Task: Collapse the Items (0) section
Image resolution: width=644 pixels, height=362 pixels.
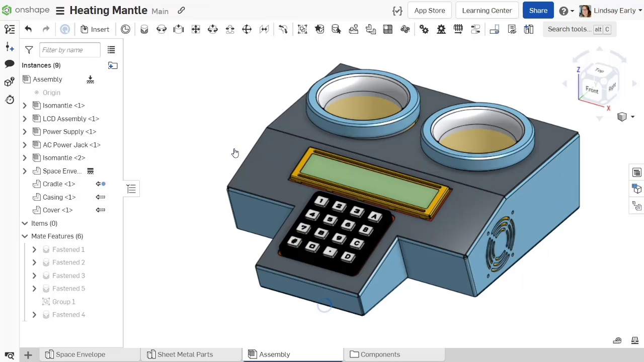Action: pos(25,223)
